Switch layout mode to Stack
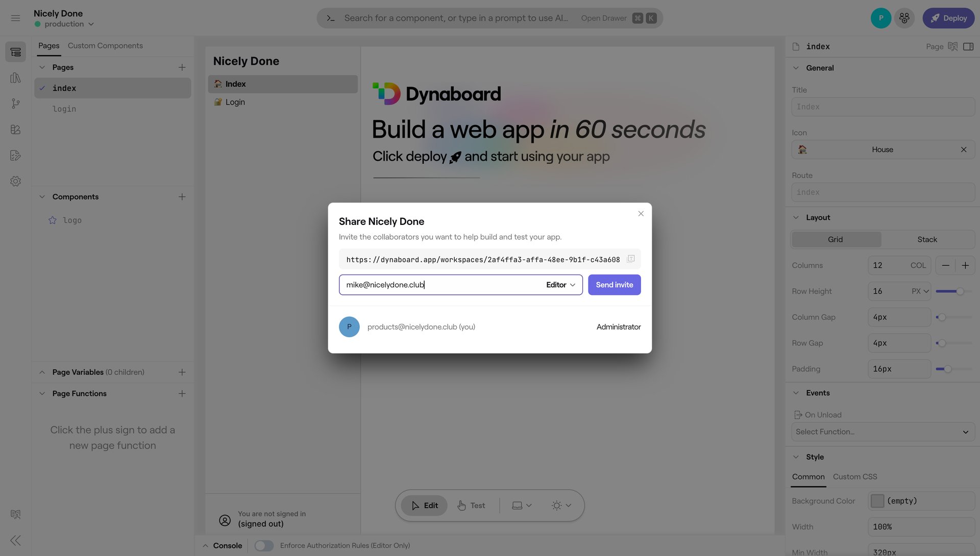This screenshot has width=980, height=556. point(927,239)
